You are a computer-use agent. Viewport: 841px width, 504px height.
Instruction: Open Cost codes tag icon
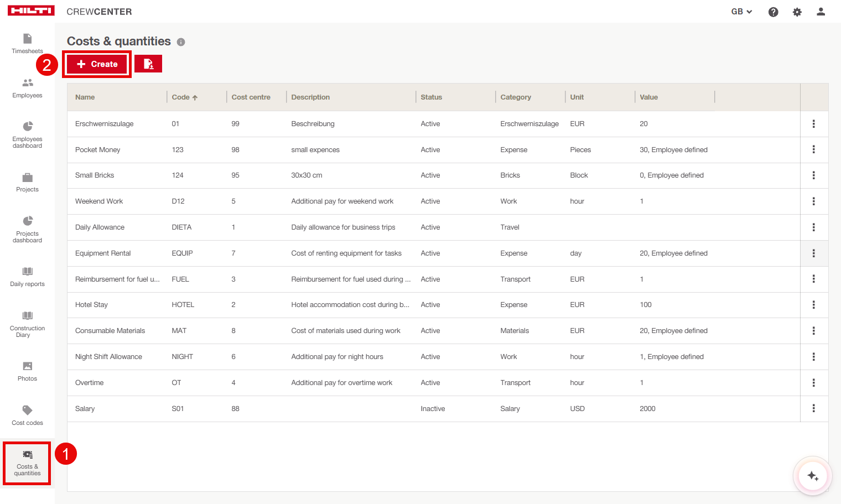27,411
